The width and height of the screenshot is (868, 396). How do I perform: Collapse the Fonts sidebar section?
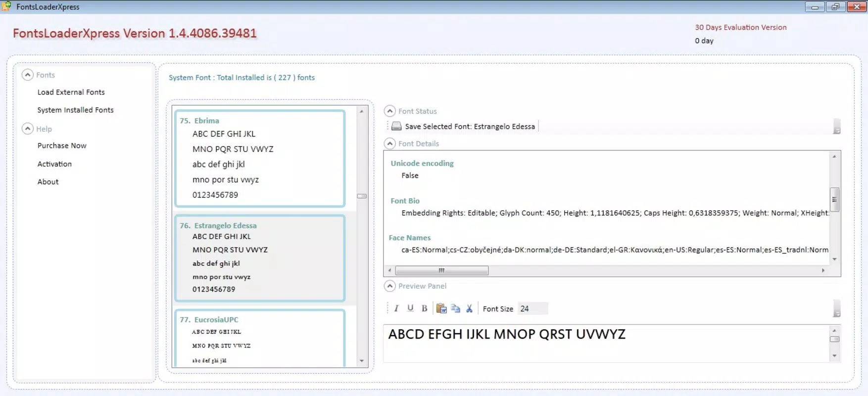(x=28, y=75)
